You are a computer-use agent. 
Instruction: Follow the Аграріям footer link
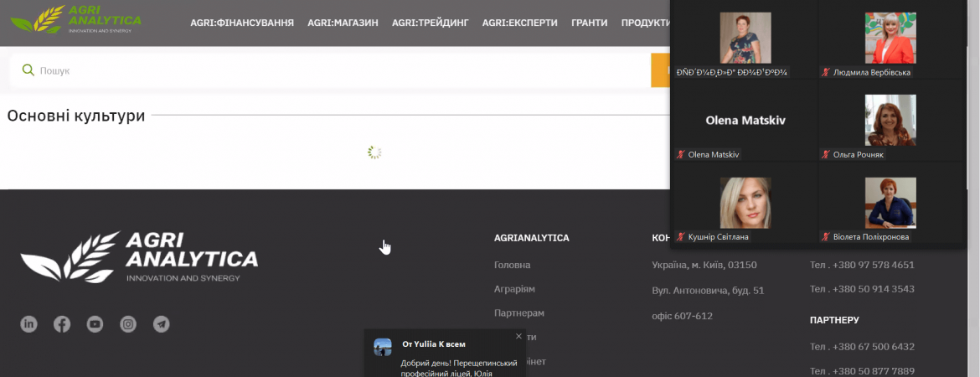(514, 289)
